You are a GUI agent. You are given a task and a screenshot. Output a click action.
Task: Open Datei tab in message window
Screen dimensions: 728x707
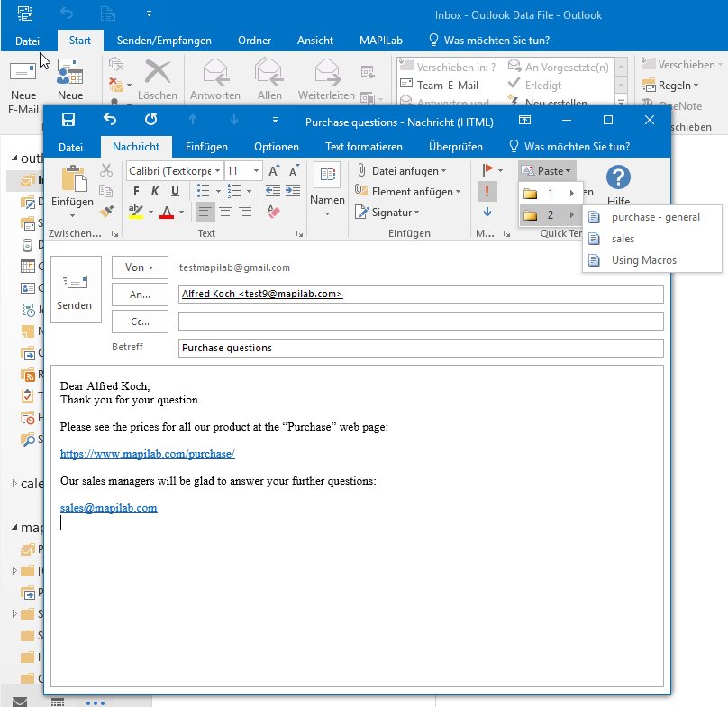(70, 147)
